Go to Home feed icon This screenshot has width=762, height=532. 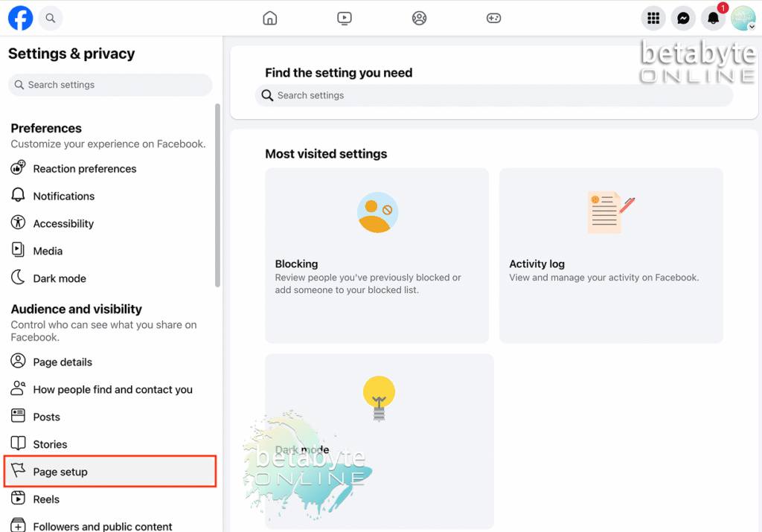coord(270,18)
